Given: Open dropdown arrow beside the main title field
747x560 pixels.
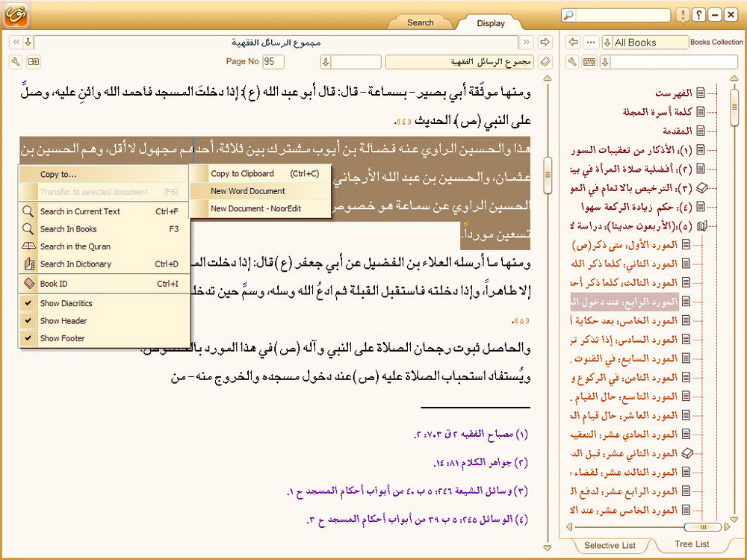Looking at the screenshot, I should click(x=28, y=43).
